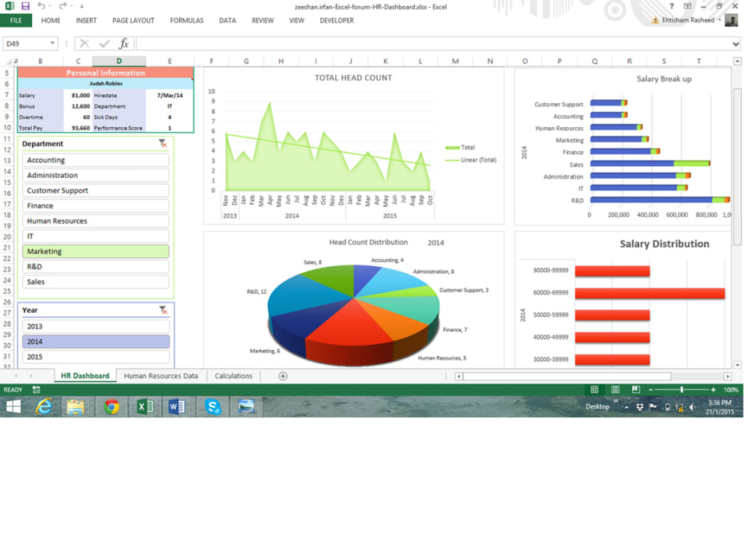
Task: Click the user profile picture
Action: pyautogui.click(x=731, y=20)
